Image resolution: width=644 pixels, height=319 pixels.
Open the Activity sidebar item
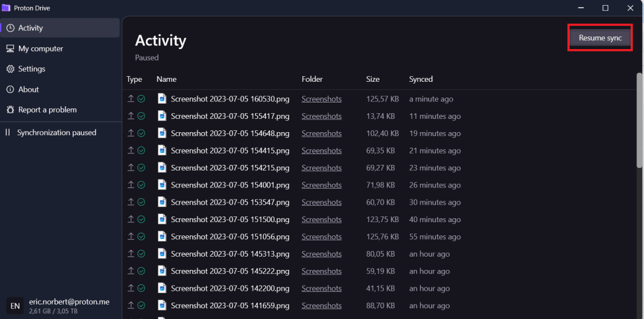(x=60, y=28)
